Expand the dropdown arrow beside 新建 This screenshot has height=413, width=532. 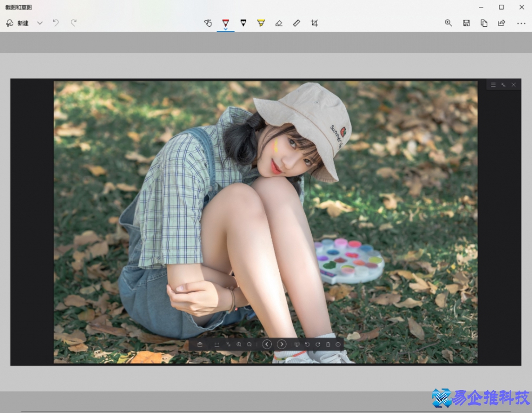40,23
